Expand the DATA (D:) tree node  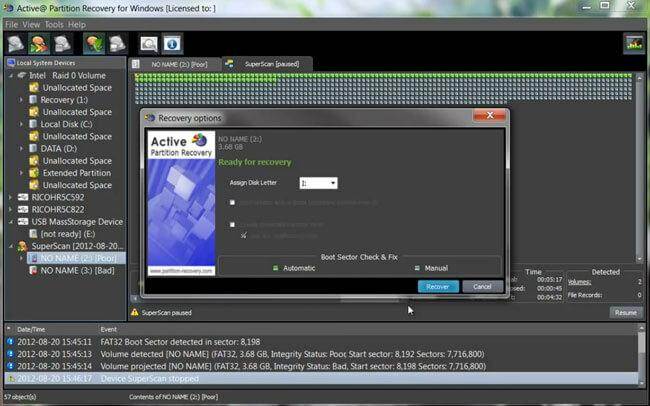click(23, 148)
